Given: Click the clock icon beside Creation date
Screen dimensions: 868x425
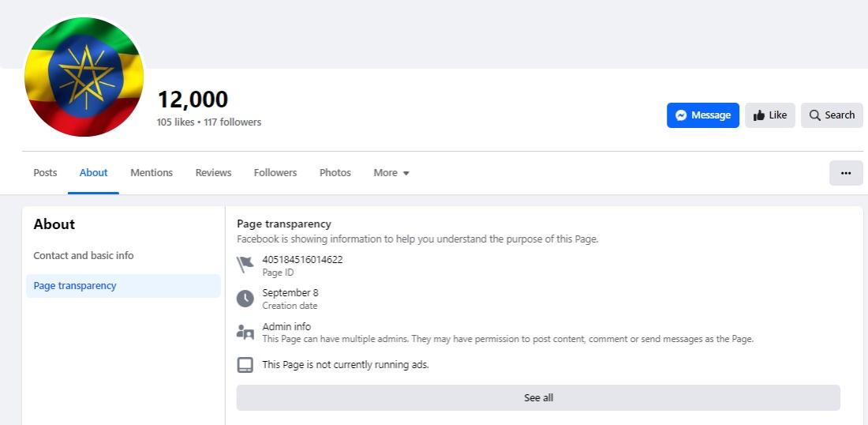Looking at the screenshot, I should (245, 299).
